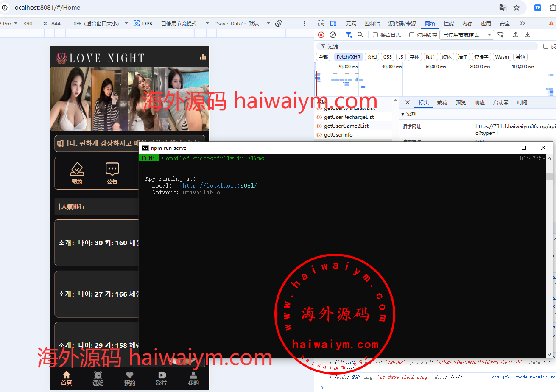Go to 首頁 home in bottom nav
The width and height of the screenshot is (556, 392).
coord(67,378)
